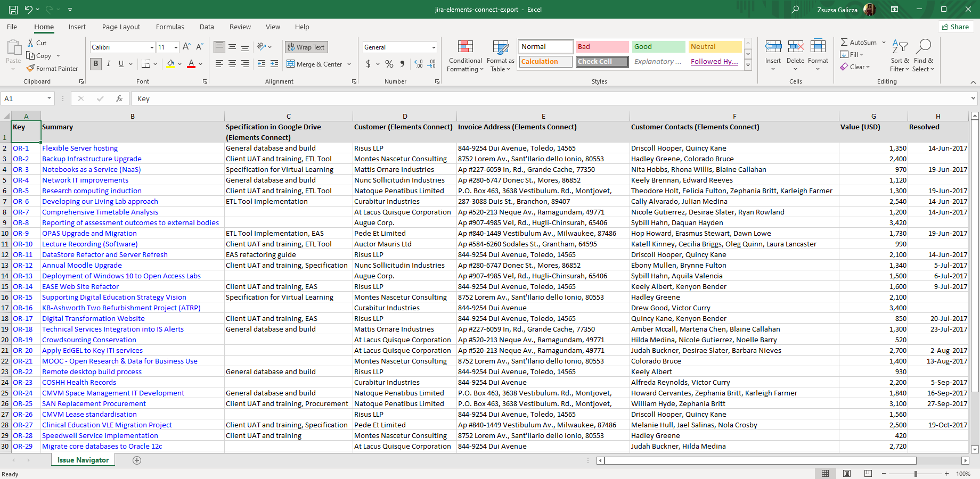Open the Font name dropdown
Viewport: 980px width, 479px height.
(x=152, y=47)
